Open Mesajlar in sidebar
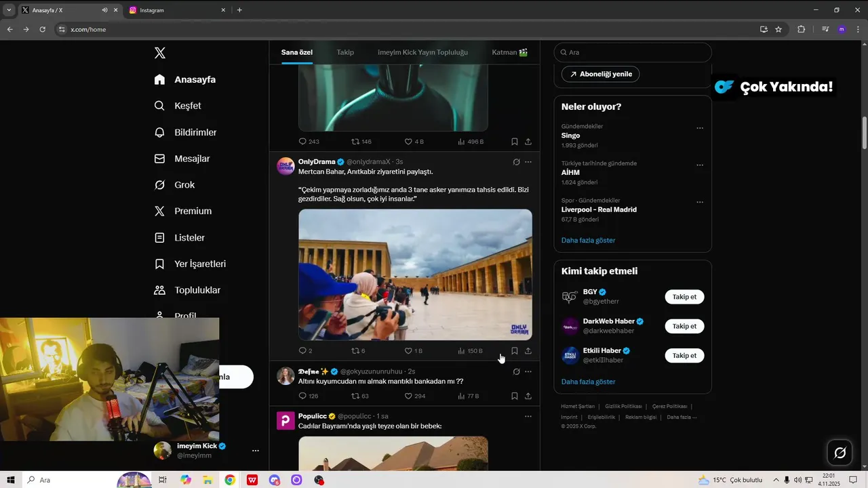 (182, 159)
